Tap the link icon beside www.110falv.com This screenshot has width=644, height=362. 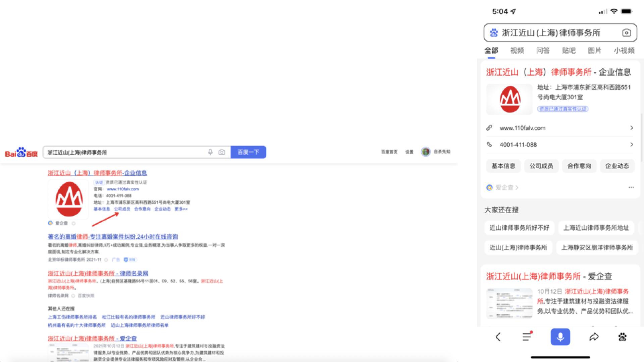tap(489, 128)
